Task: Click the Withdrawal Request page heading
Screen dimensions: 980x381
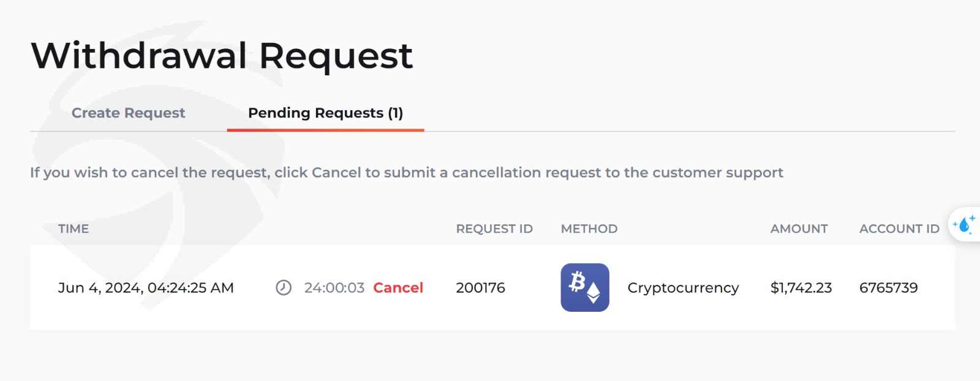Action: pyautogui.click(x=222, y=55)
